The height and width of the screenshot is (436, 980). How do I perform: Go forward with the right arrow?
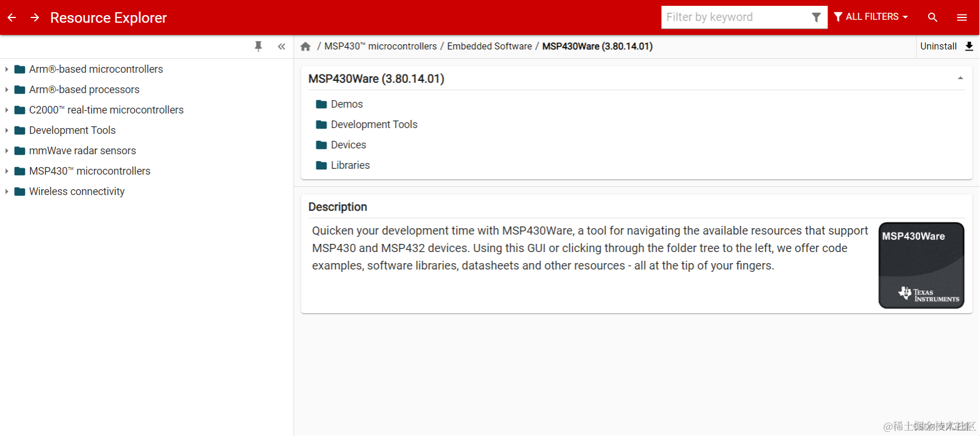click(35, 17)
